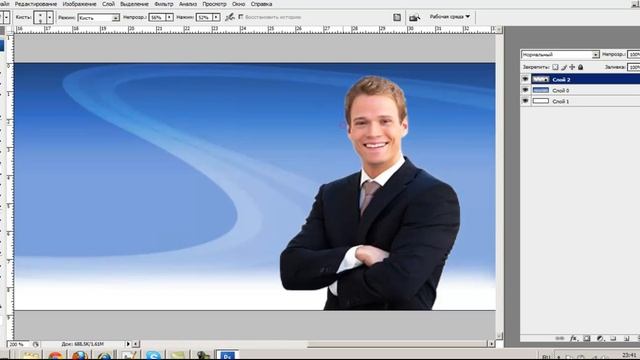The height and width of the screenshot is (360, 640).
Task: Open the Рабочая среда workspace dropdown
Action: tap(449, 17)
